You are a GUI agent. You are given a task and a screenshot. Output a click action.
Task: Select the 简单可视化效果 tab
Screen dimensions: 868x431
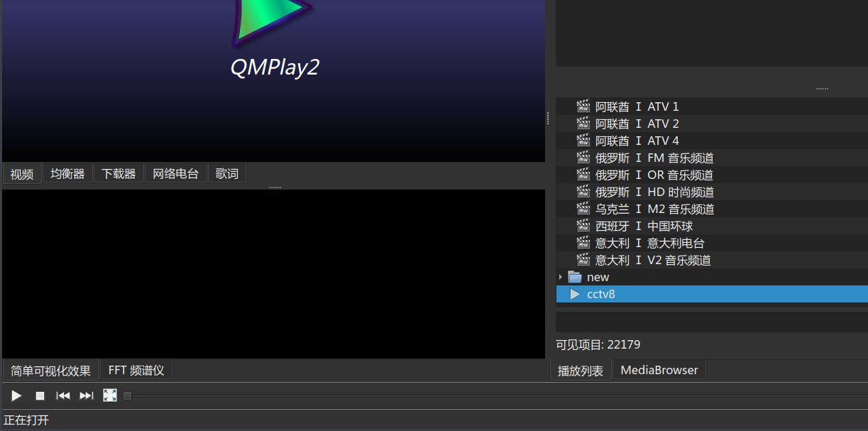[50, 371]
